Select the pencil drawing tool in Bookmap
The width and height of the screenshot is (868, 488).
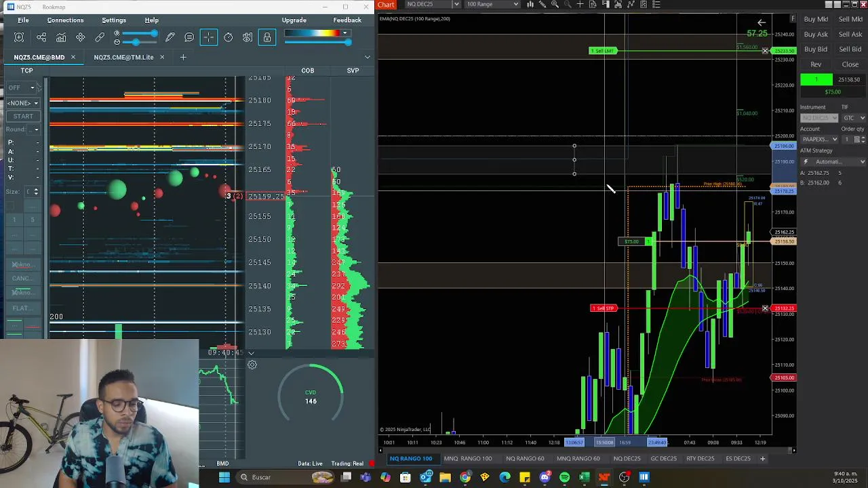click(x=170, y=37)
